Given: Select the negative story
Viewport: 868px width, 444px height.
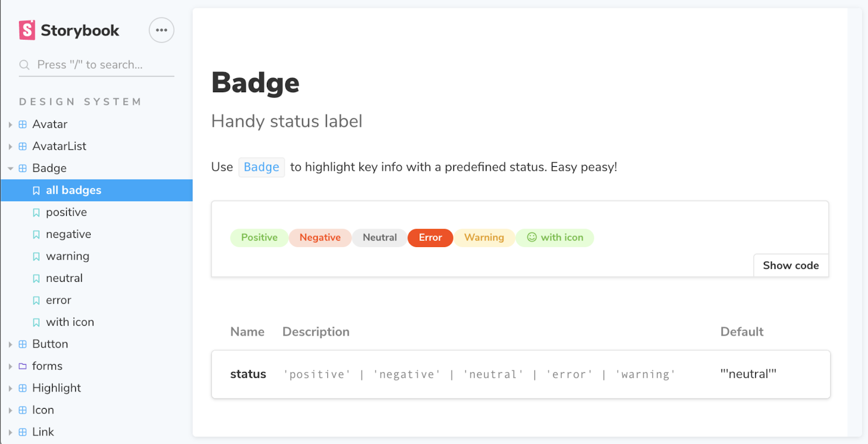Looking at the screenshot, I should click(x=68, y=234).
